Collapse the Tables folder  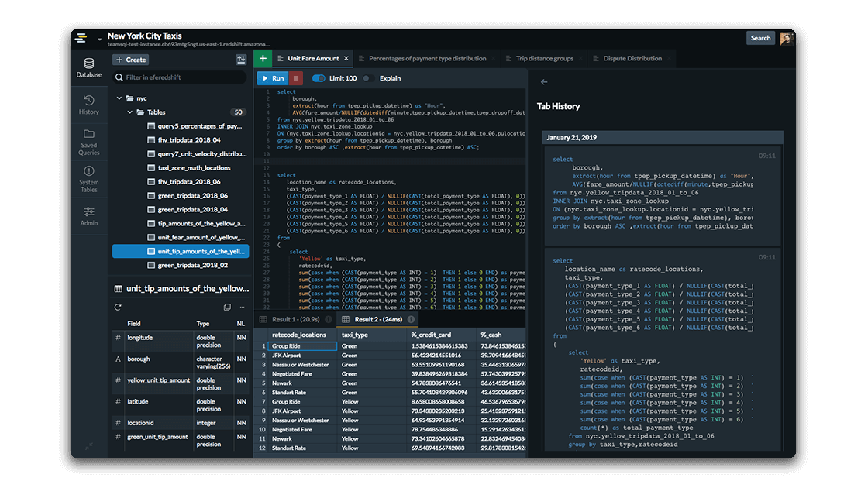point(130,112)
